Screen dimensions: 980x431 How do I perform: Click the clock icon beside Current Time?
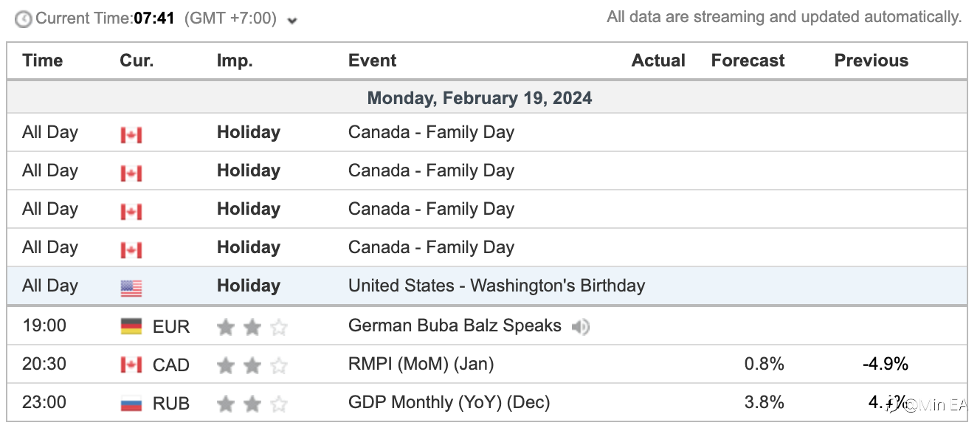coord(24,18)
